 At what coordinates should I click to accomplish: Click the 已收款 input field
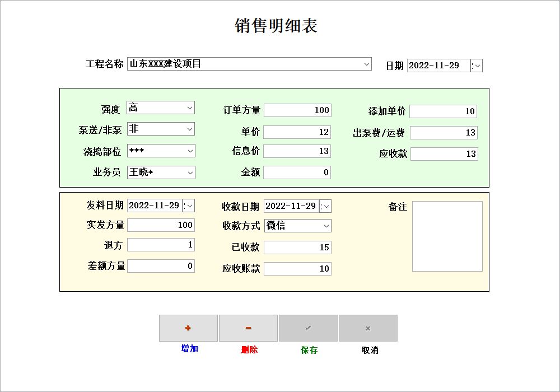[298, 248]
